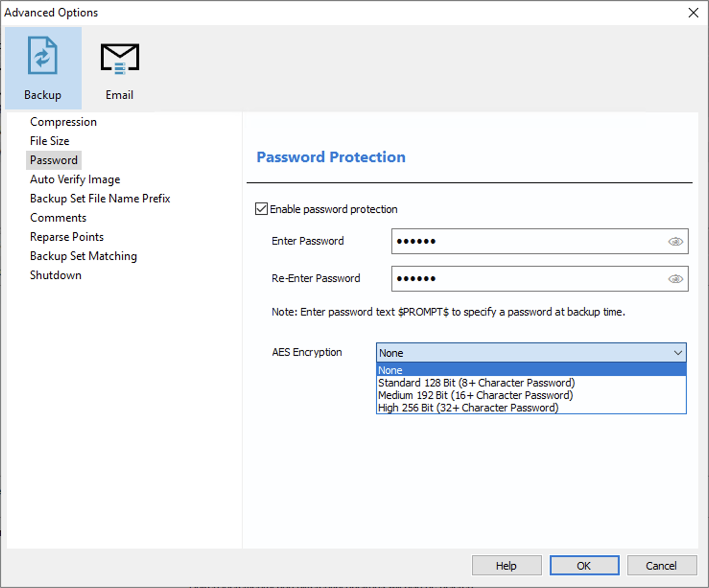Click the Help button

507,565
